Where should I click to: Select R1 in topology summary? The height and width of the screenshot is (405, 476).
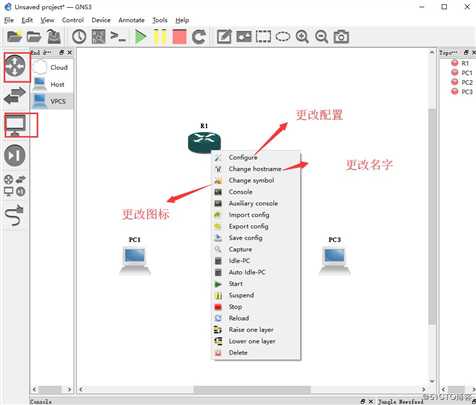tap(461, 63)
